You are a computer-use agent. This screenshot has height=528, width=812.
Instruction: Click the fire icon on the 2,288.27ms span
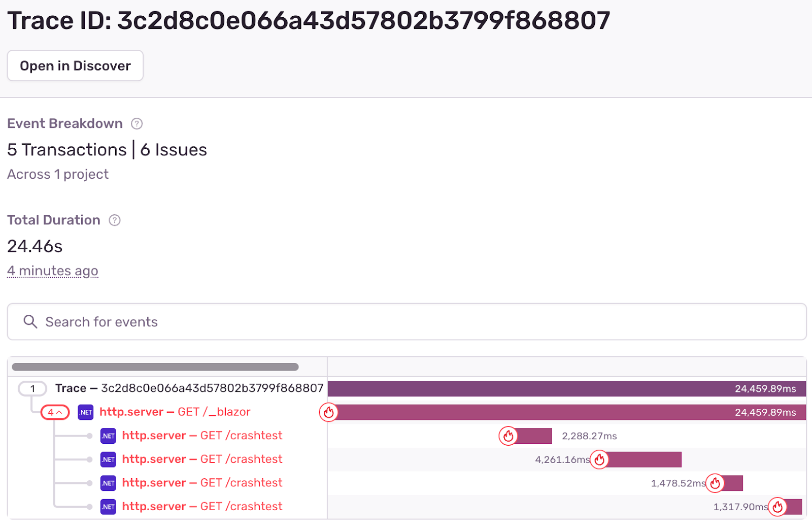[x=508, y=436]
